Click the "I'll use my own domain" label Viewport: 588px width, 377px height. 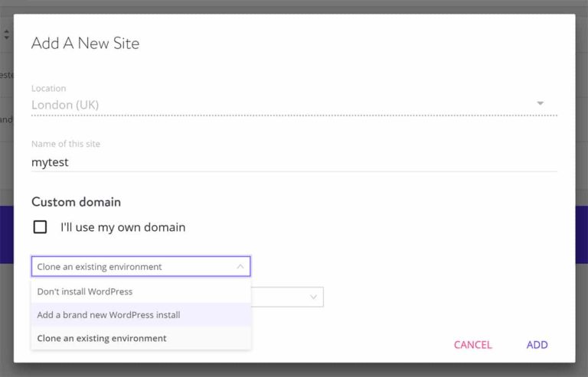coord(122,227)
